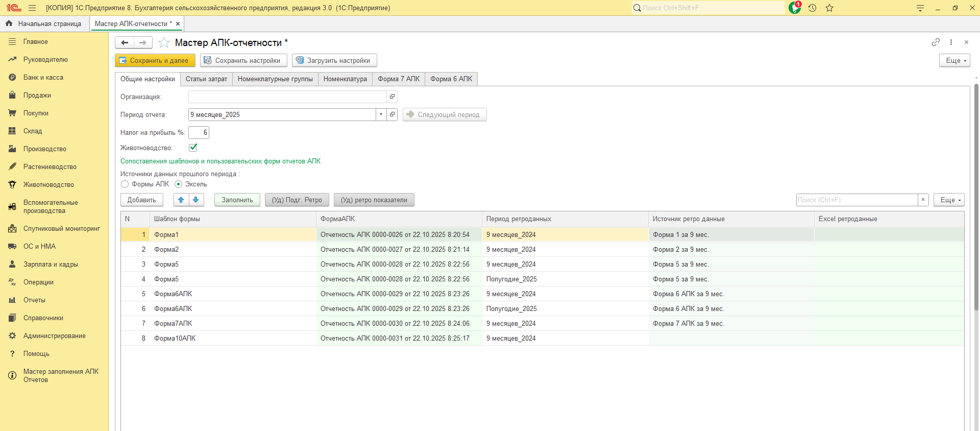This screenshot has width=980, height=431.
Task: Click Загрузить настройки button
Action: 334,61
